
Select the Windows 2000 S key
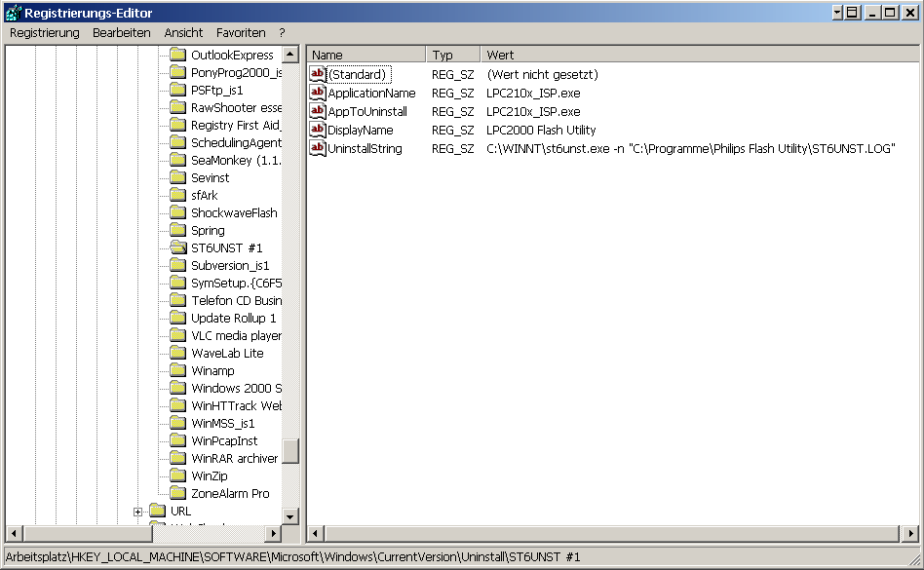pyautogui.click(x=236, y=388)
